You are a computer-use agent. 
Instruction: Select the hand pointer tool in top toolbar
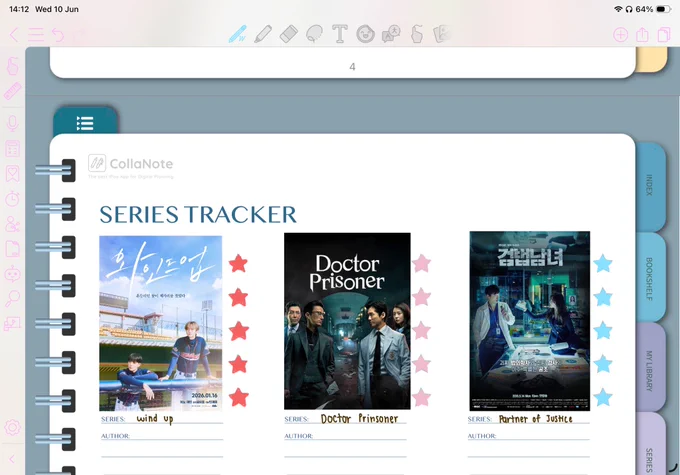(x=416, y=34)
